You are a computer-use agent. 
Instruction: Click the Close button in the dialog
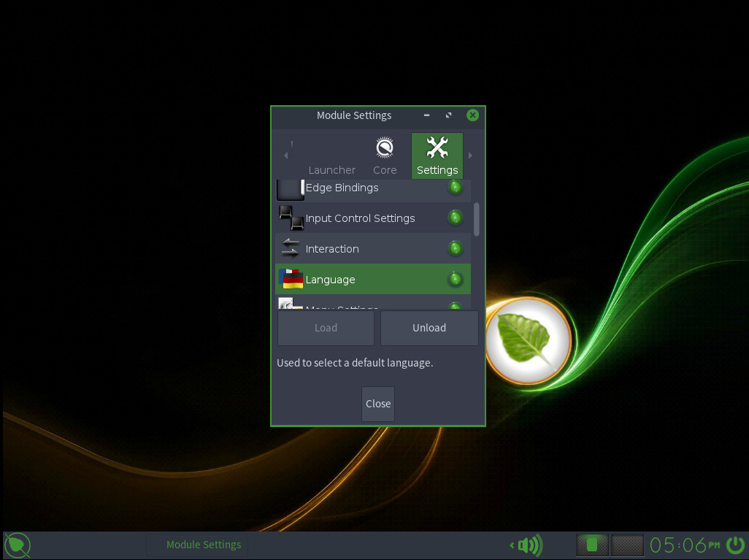[x=378, y=404]
